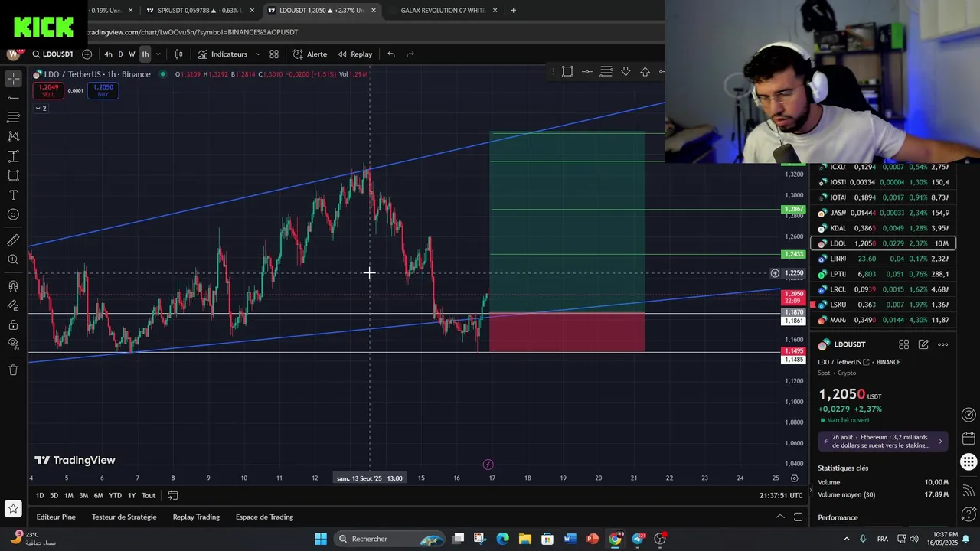Image resolution: width=980 pixels, height=551 pixels.
Task: Click the undo arrow in top toolbar
Action: [391, 54]
